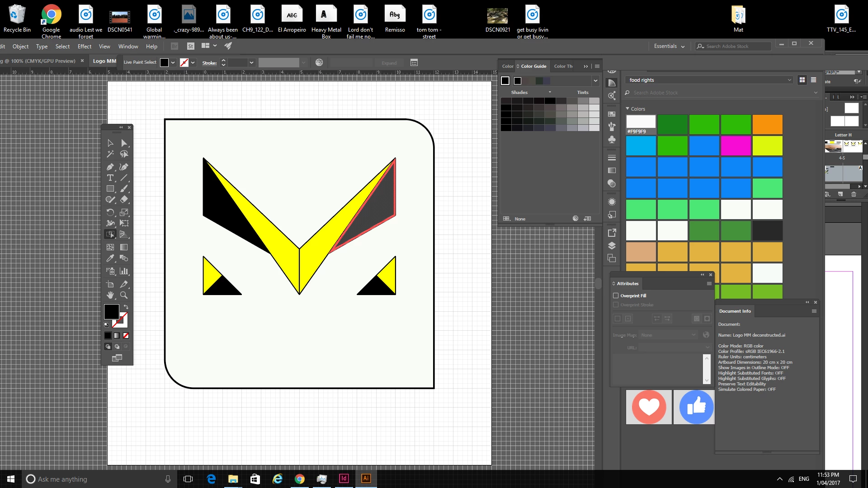
Task: Select the Zoom tool
Action: [124, 295]
